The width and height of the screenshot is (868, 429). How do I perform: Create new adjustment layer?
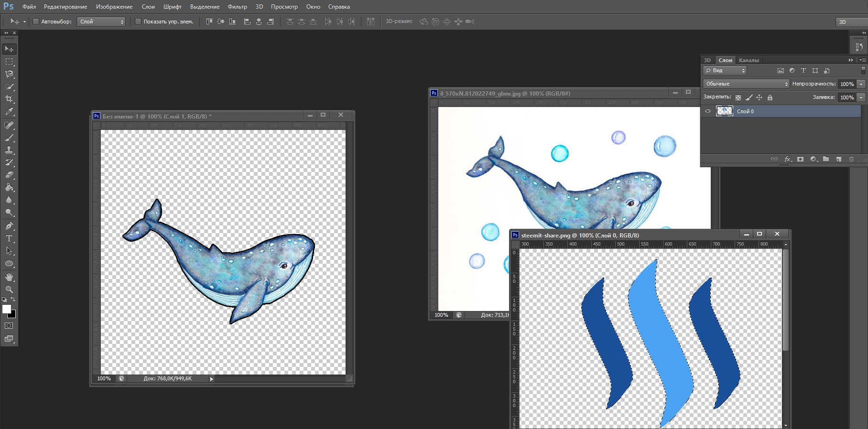point(814,159)
